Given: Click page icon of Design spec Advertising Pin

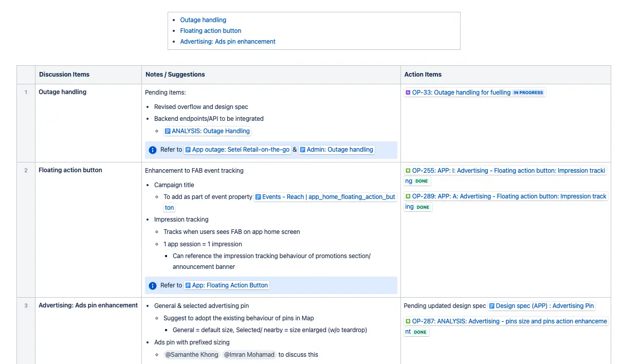Looking at the screenshot, I should pos(492,306).
